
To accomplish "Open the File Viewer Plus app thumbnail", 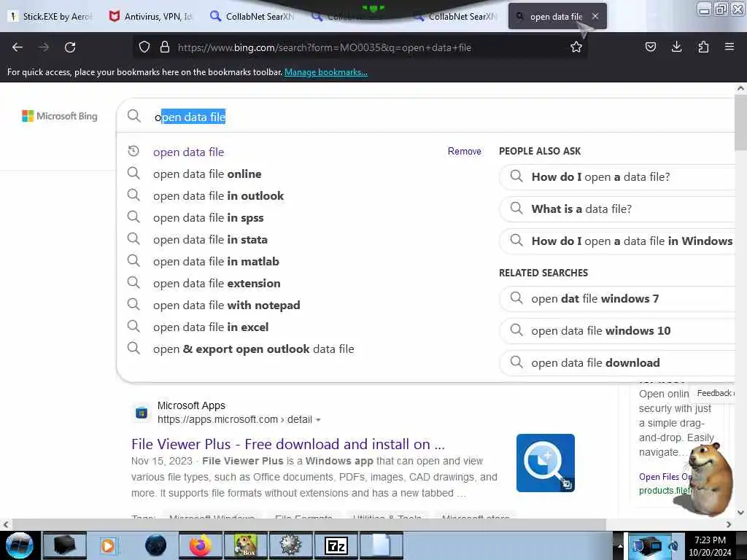I will [x=546, y=463].
